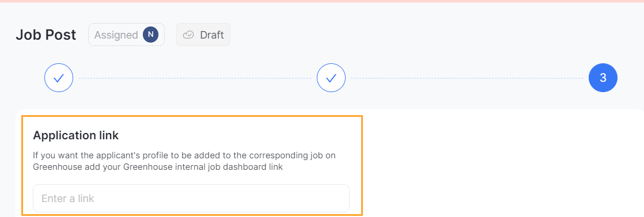Viewport: 644px width, 217px height.
Task: Click the cloud checkmark icon in Draft badge
Action: 188,35
